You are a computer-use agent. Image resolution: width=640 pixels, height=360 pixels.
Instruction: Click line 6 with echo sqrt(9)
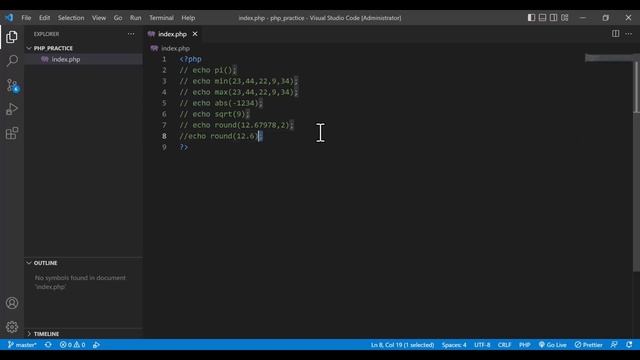(214, 114)
